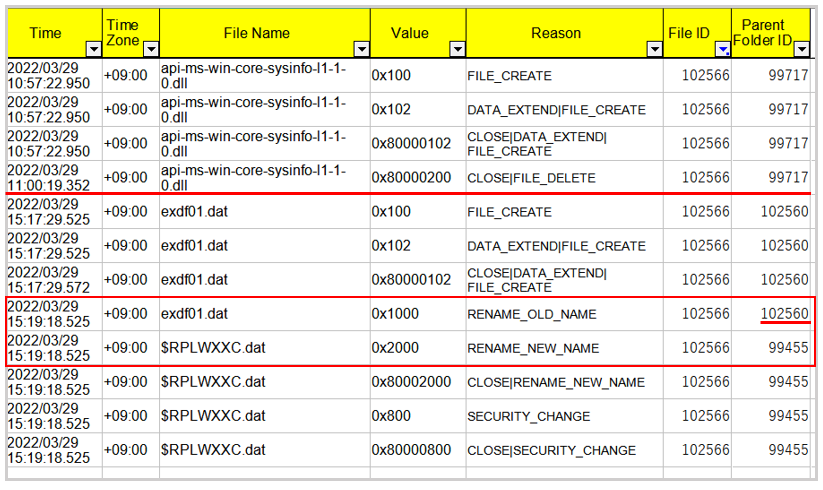Open the Time Zone column filter dropdown
The height and width of the screenshot is (490, 823).
tap(151, 49)
